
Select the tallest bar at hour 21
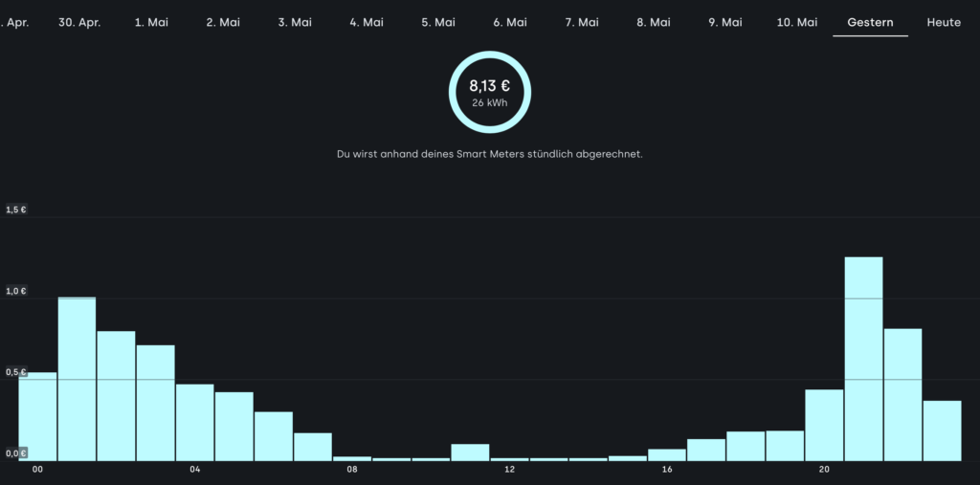click(x=863, y=359)
